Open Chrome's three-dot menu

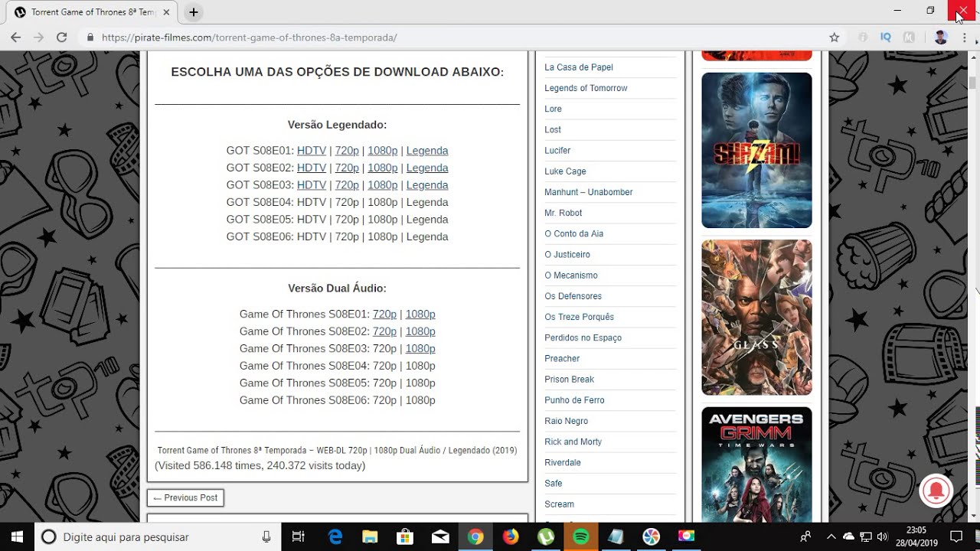tap(964, 37)
